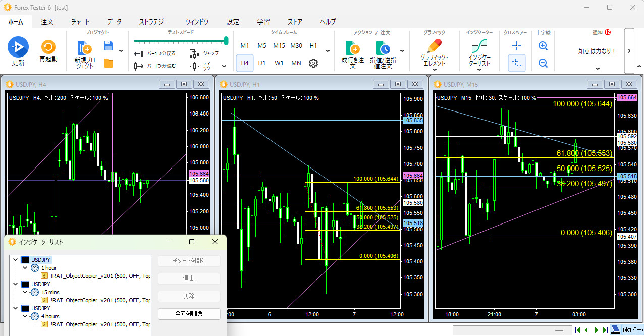Toggle the selected H4 timeframe button
The width and height of the screenshot is (644, 336).
(245, 63)
